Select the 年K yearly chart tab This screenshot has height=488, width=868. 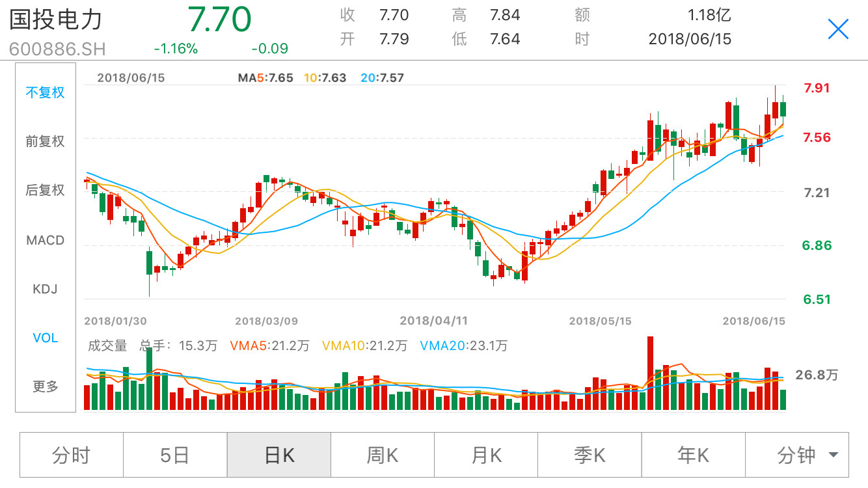[x=694, y=455]
